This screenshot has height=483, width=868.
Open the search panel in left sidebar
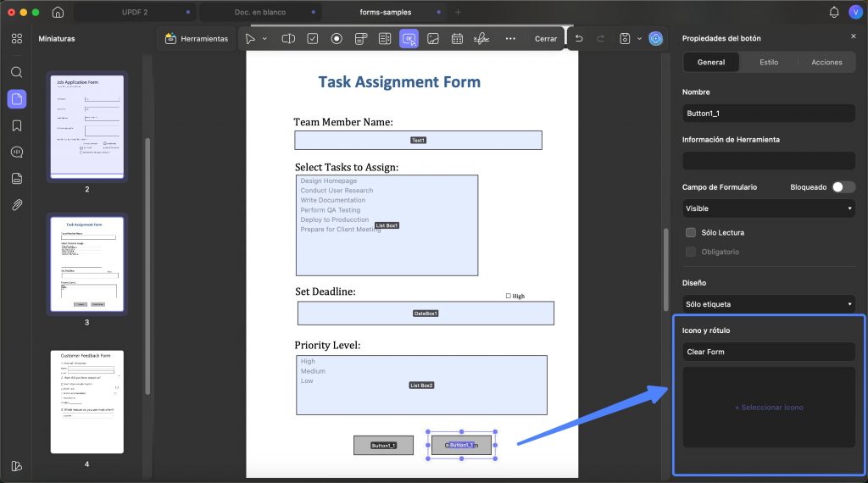pos(17,72)
